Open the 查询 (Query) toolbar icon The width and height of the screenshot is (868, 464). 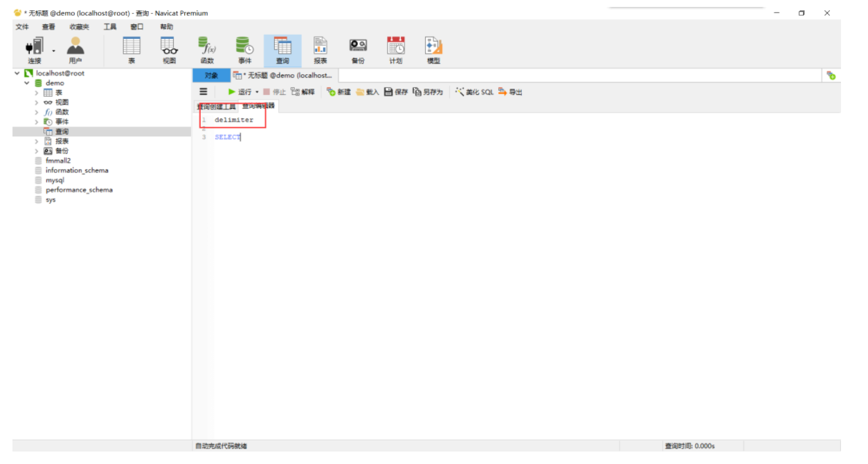pyautogui.click(x=282, y=48)
